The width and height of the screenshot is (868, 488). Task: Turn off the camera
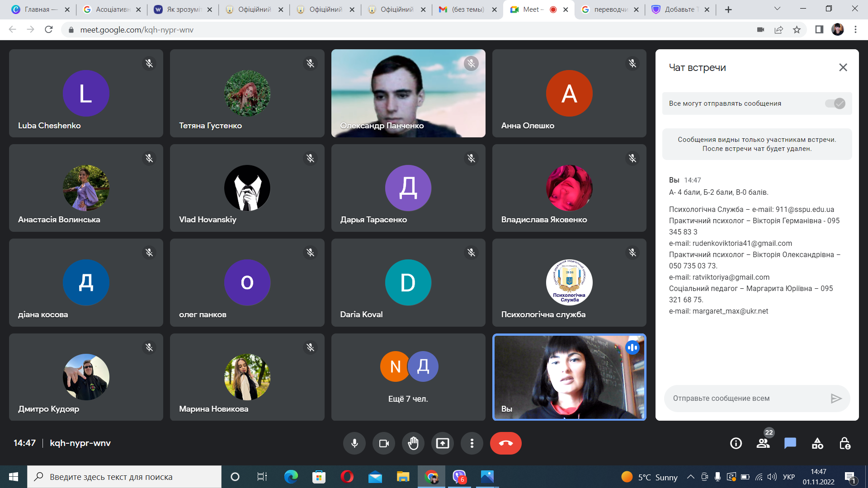click(384, 443)
